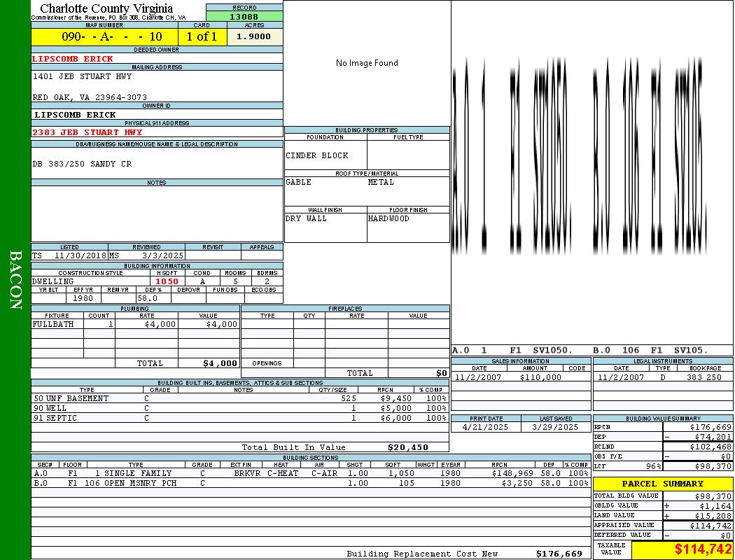Select DEP value $74,201 in summary
This screenshot has width=735, height=560.
click(713, 437)
